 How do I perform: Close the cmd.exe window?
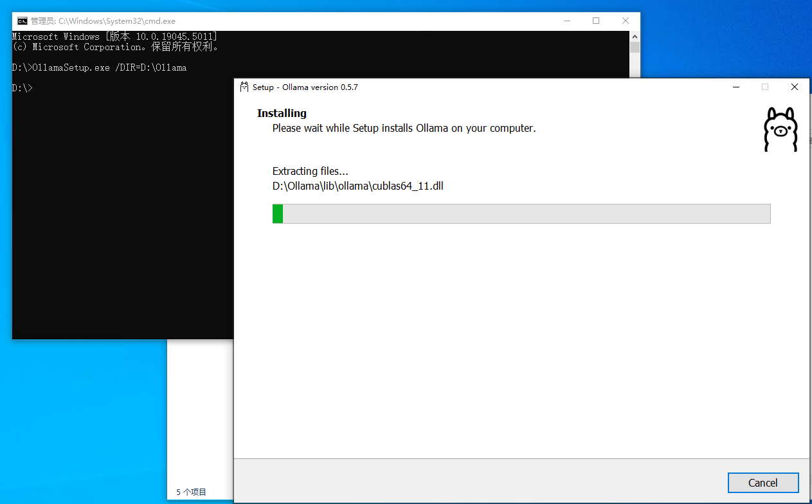pos(626,21)
